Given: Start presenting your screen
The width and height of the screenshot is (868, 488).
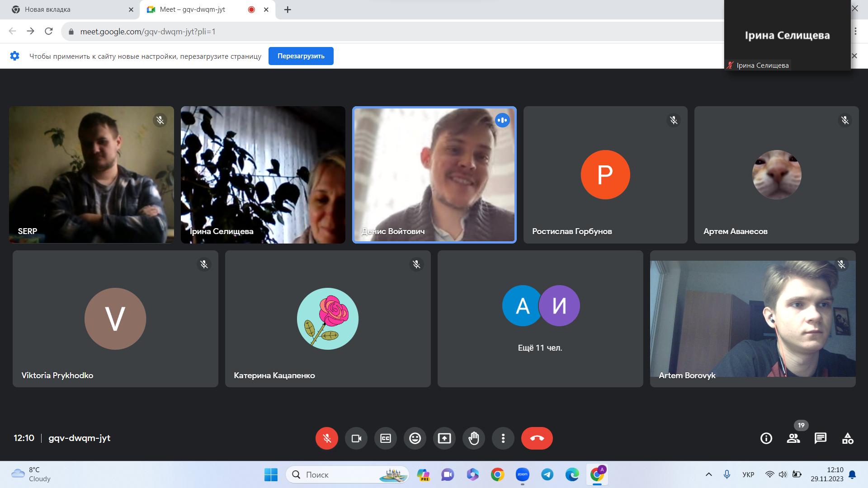Looking at the screenshot, I should pyautogui.click(x=444, y=438).
